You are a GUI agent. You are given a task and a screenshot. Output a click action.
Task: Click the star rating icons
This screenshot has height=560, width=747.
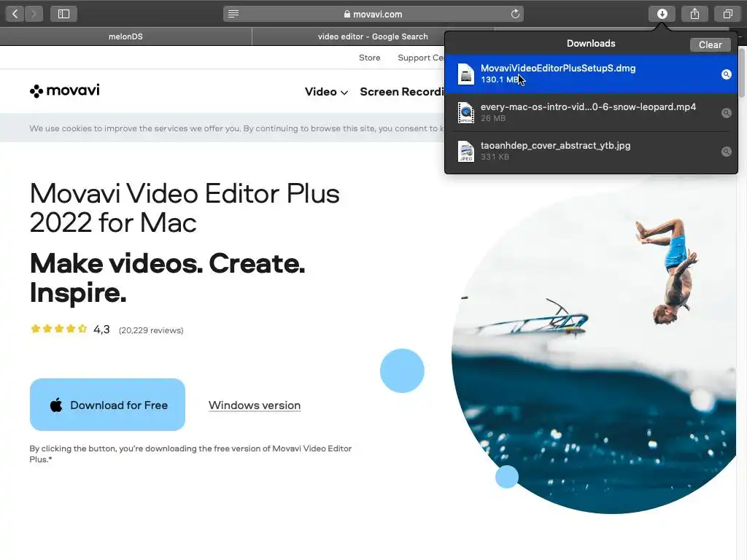click(58, 329)
